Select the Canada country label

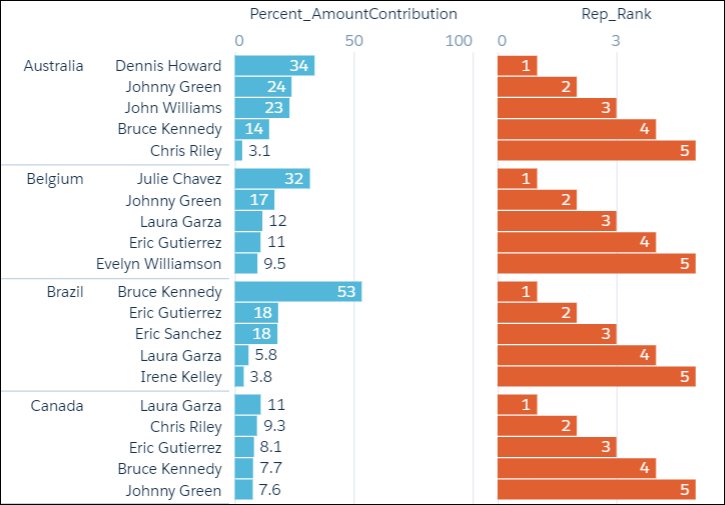[57, 405]
